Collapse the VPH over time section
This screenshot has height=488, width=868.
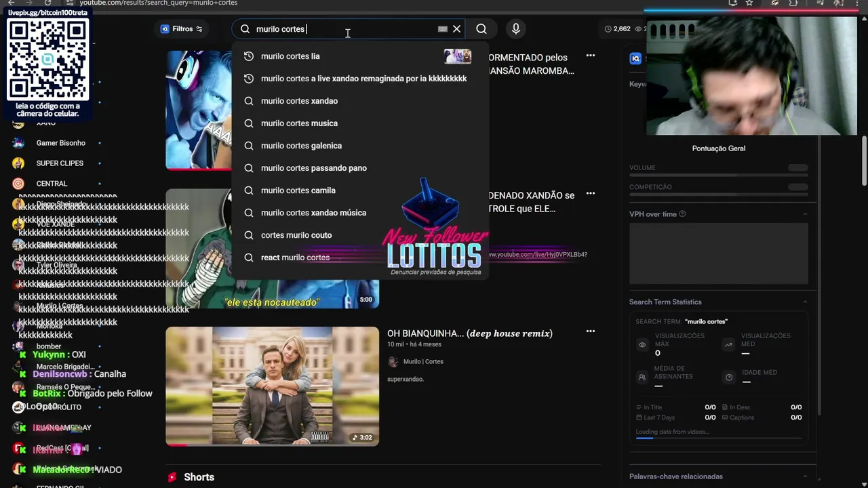tap(805, 214)
